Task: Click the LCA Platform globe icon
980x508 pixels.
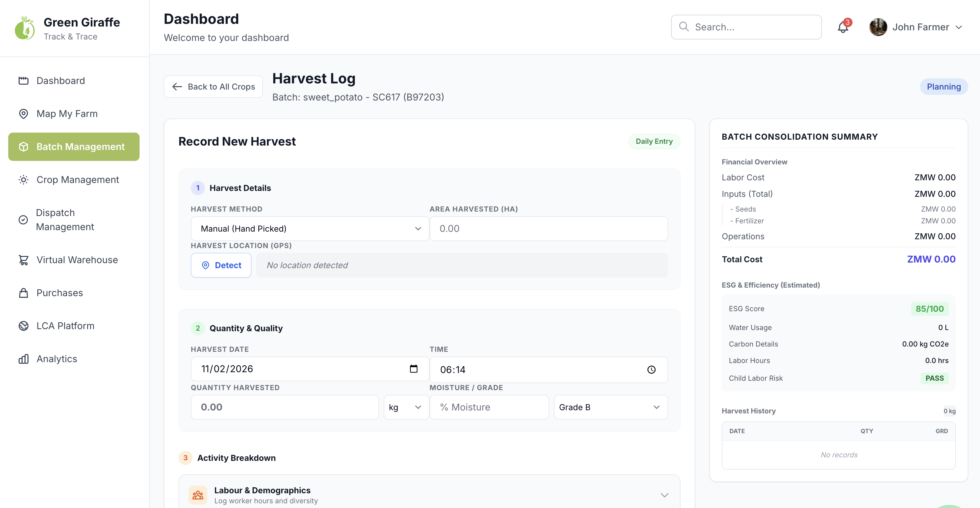Action: (24, 326)
